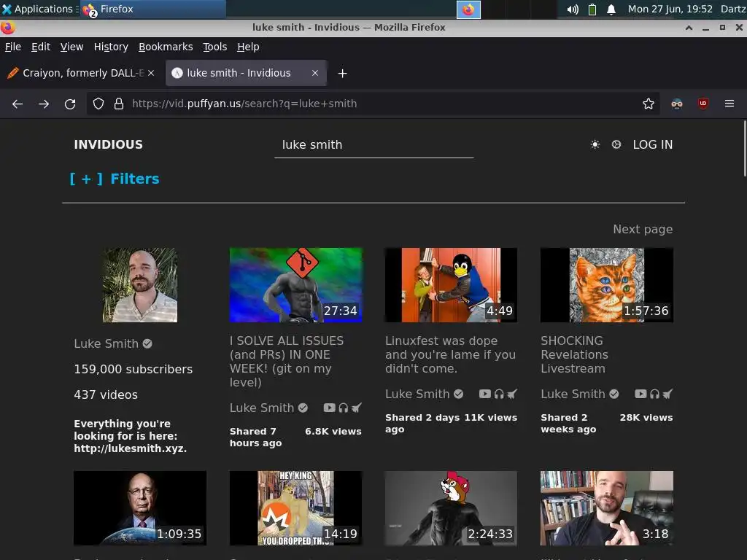Open the uBlock Origin extension icon
Viewport: 747px width, 560px height.
coord(703,104)
